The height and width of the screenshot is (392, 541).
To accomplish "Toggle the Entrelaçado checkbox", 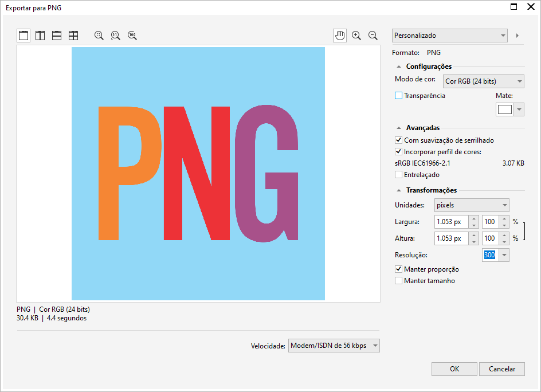I will point(399,175).
